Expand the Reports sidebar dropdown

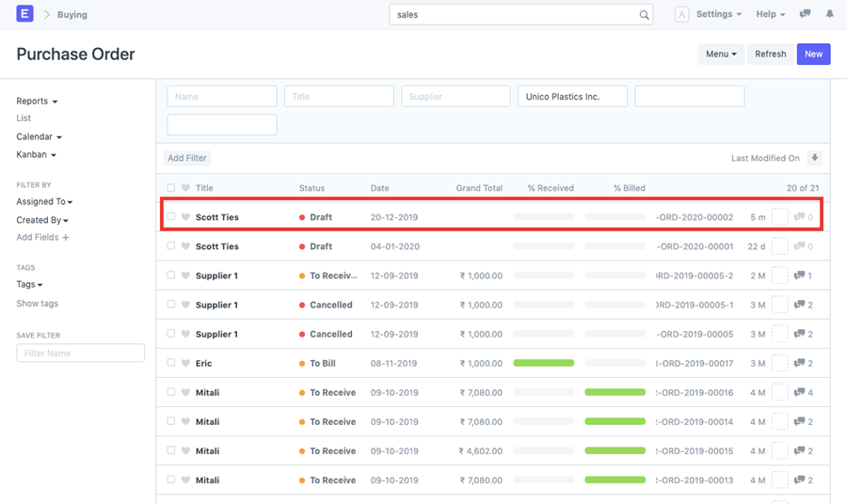(37, 101)
